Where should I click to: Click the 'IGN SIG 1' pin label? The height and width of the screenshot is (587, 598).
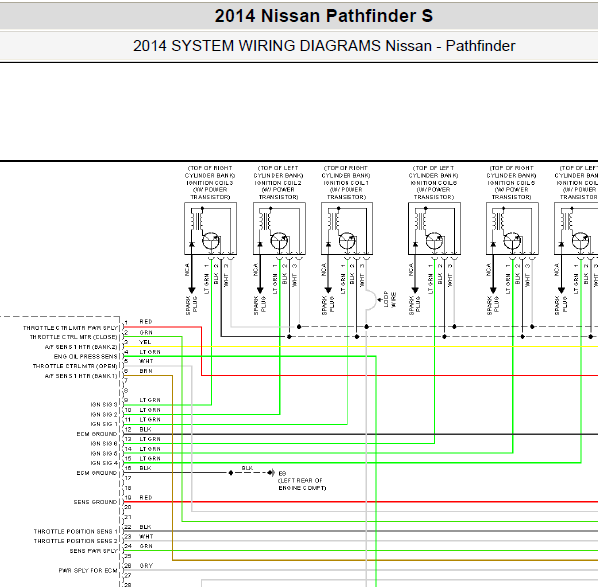tap(104, 424)
